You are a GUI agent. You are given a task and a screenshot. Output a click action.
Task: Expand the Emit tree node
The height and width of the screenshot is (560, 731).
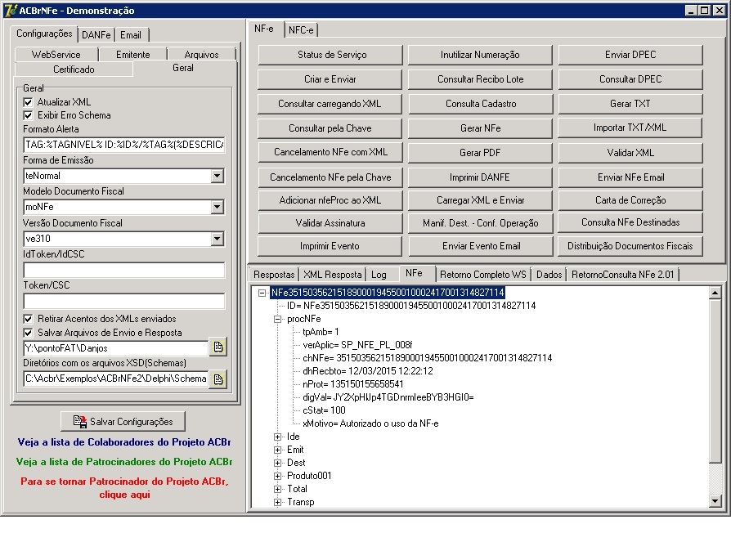(277, 450)
